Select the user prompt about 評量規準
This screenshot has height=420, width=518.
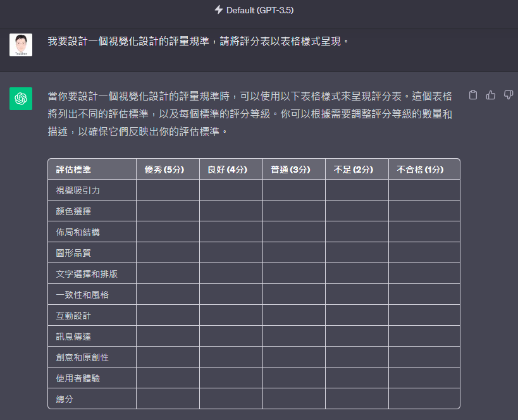198,41
